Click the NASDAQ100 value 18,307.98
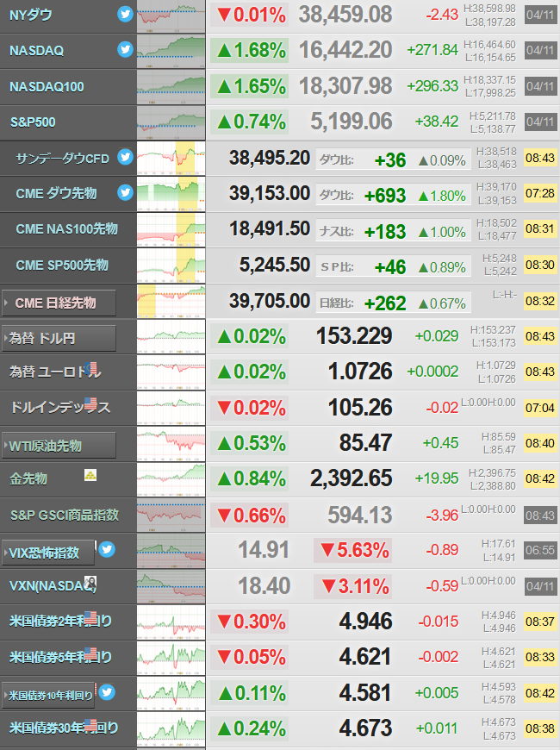 click(345, 86)
